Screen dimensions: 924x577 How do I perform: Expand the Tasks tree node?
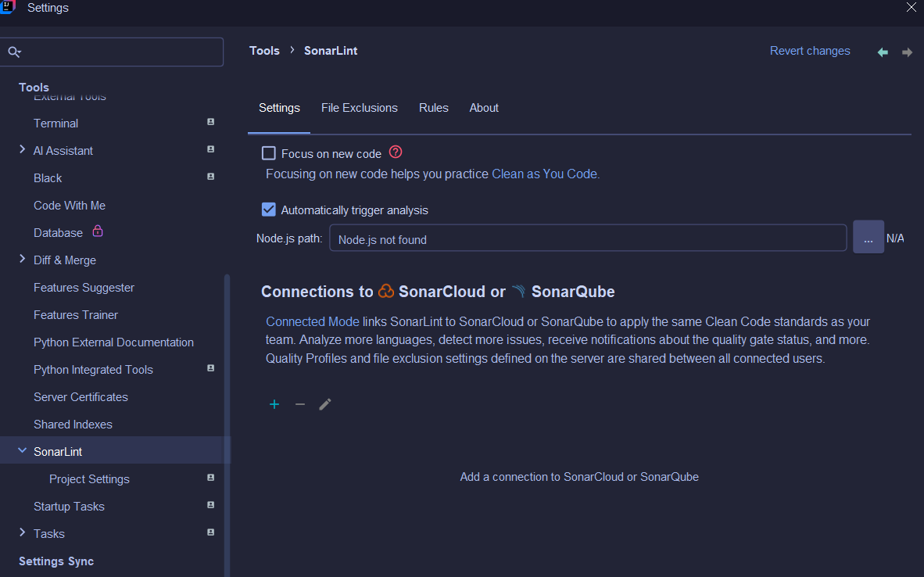(x=23, y=532)
